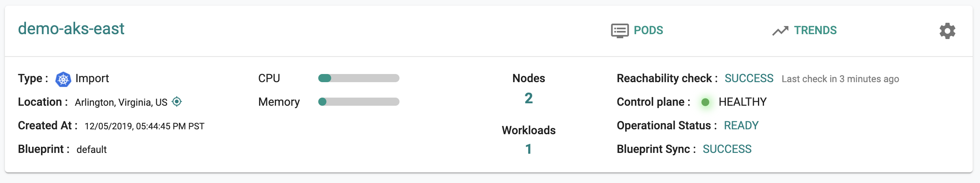Open the demo-aks-east cluster name
The width and height of the screenshot is (980, 183).
click(x=71, y=29)
